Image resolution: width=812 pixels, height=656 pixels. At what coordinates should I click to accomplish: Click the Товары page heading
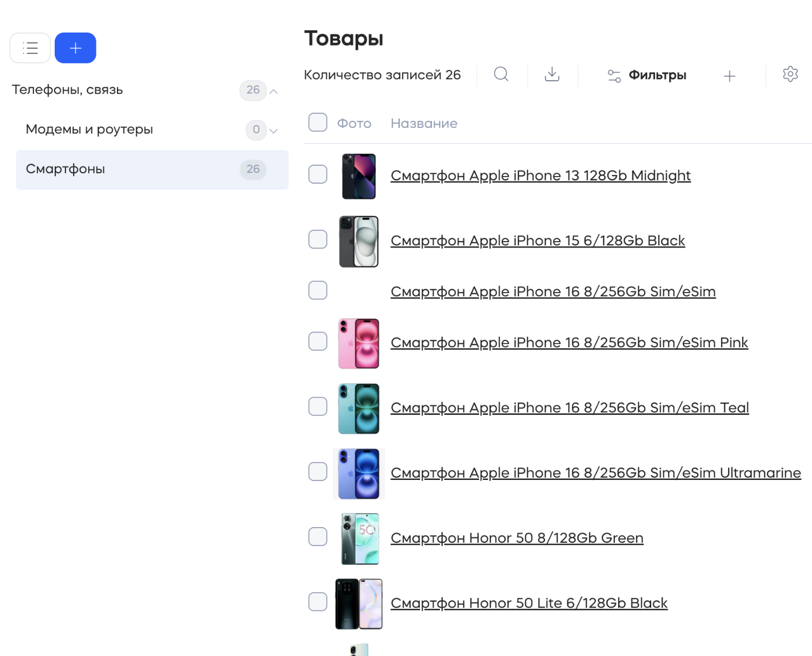[344, 38]
